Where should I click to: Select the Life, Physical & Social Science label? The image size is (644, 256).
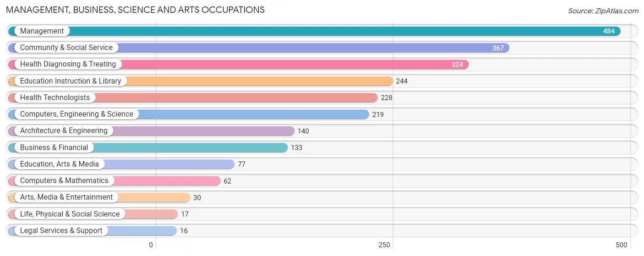tap(70, 214)
